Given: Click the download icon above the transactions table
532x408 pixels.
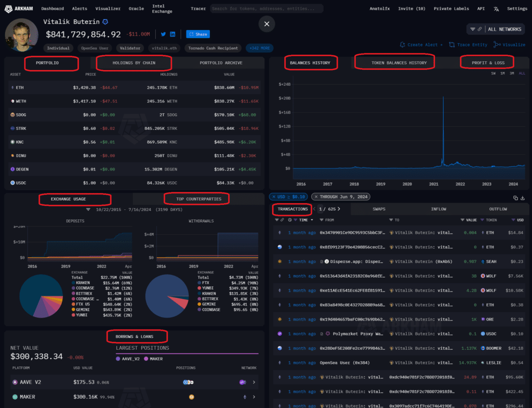Looking at the screenshot, I should pos(523,198).
